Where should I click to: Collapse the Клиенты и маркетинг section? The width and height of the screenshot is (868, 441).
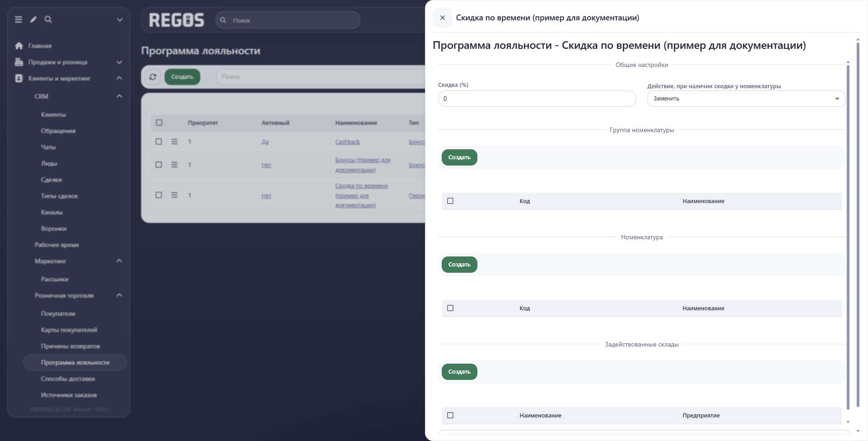119,78
